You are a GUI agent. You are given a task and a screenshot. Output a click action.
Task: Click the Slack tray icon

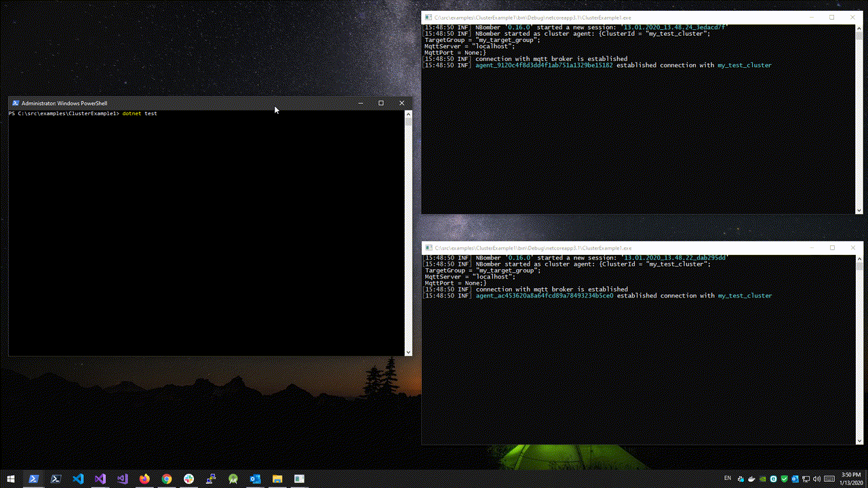(741, 479)
